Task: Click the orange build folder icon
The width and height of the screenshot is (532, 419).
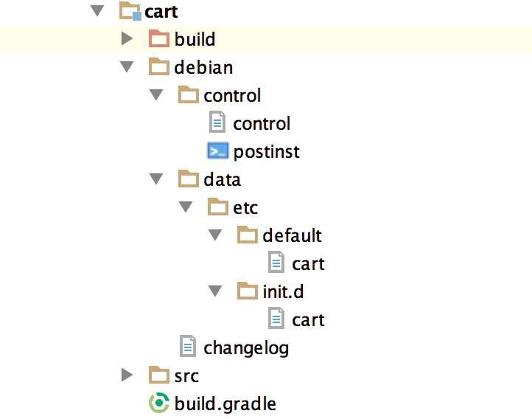Action: 159,39
